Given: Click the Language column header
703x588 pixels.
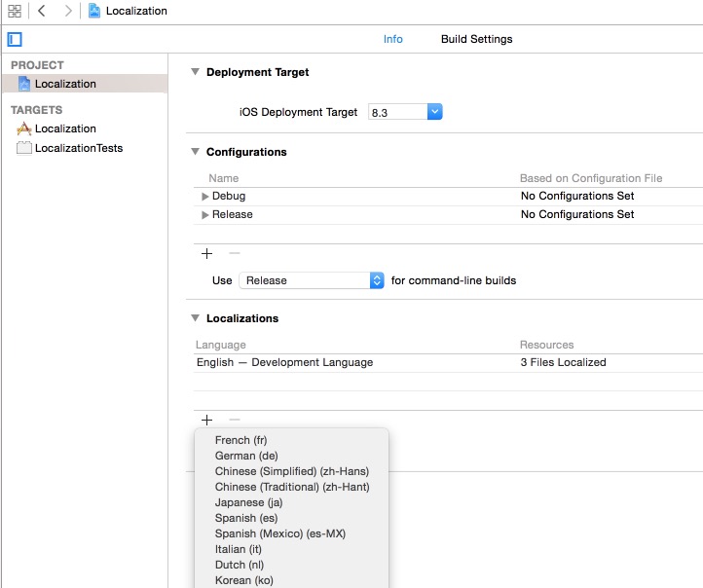Looking at the screenshot, I should (221, 345).
